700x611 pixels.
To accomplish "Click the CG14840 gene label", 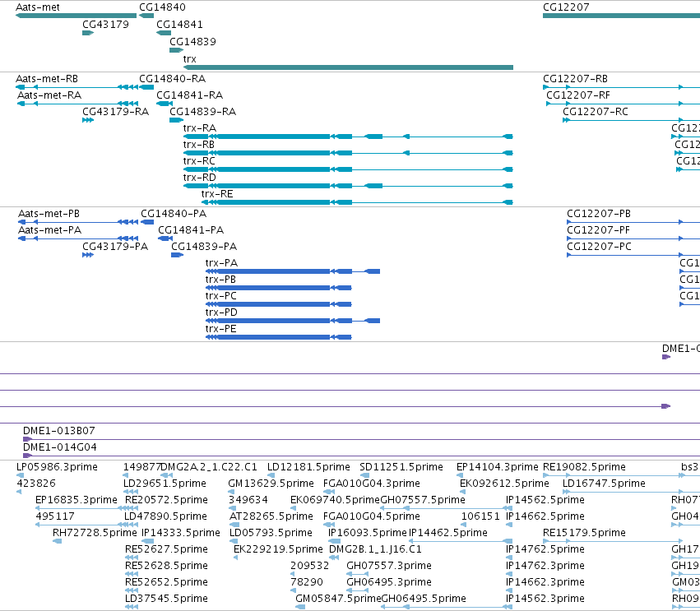I will pos(162,7).
